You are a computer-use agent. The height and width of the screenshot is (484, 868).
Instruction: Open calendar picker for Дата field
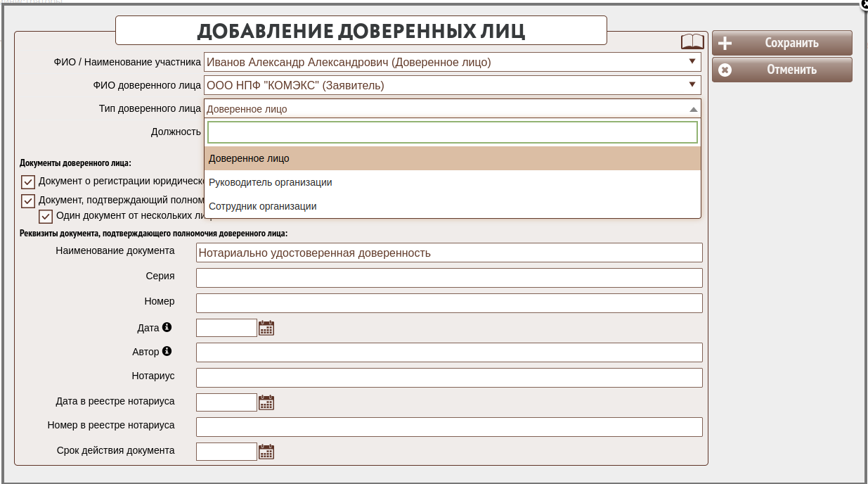pyautogui.click(x=266, y=328)
